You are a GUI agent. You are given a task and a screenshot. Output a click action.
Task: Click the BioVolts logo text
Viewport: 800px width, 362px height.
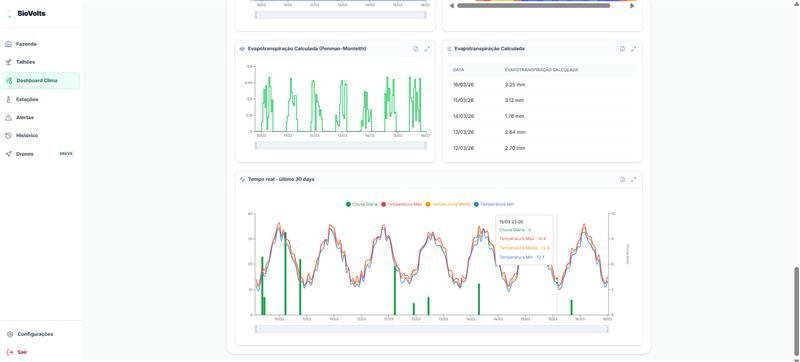tap(31, 14)
